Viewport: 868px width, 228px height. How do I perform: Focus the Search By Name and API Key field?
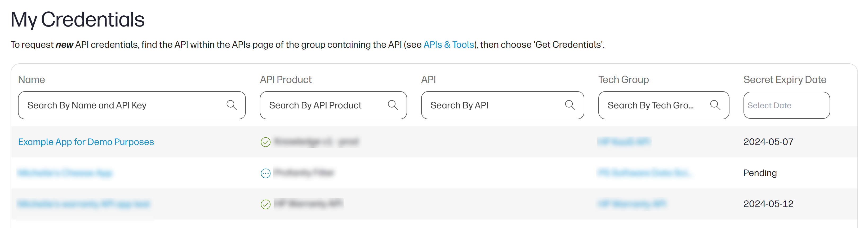[132, 105]
